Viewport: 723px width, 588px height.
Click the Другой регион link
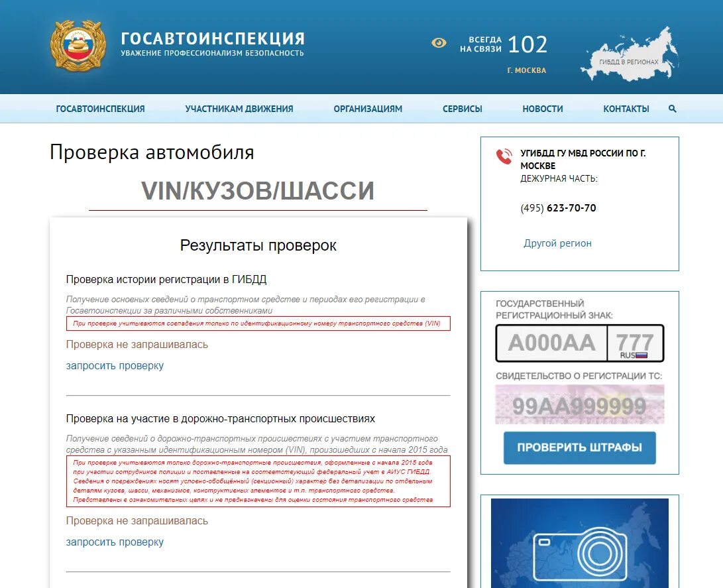tap(557, 243)
